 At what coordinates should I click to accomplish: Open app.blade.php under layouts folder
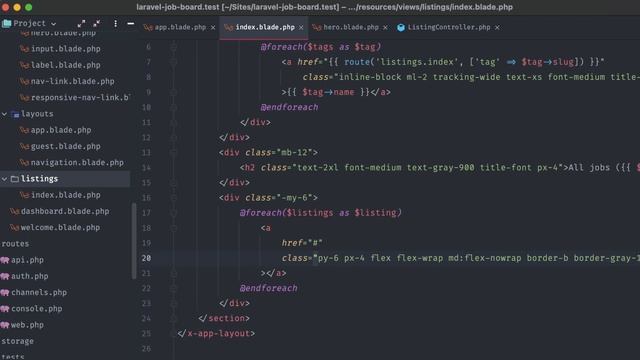coord(61,130)
